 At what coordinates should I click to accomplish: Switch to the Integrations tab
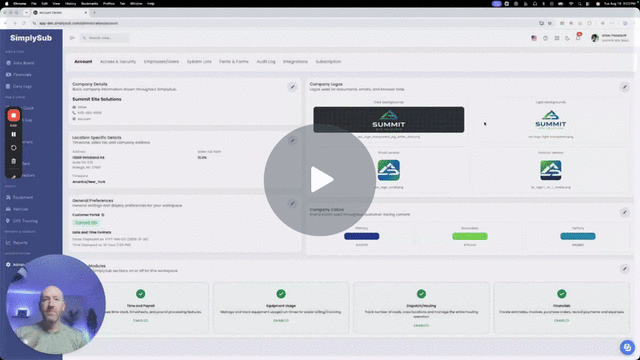(296, 62)
